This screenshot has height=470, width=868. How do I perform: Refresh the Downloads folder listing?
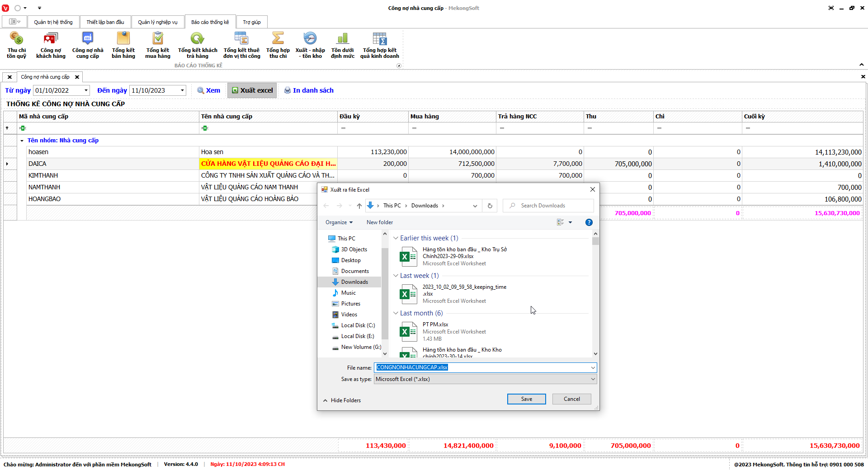(490, 206)
